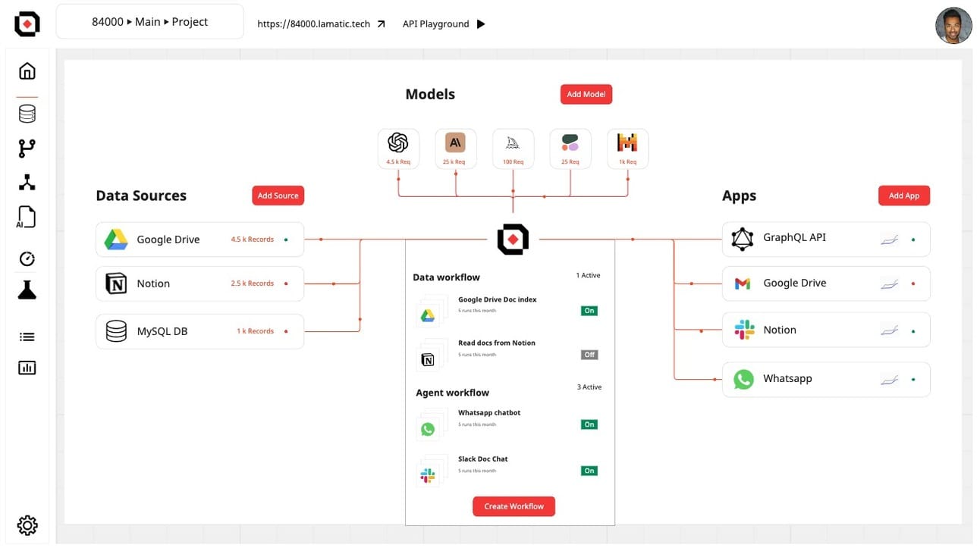Click the 'Data Sources' section heading
Image resolution: width=980 pixels, height=551 pixels.
pos(141,196)
